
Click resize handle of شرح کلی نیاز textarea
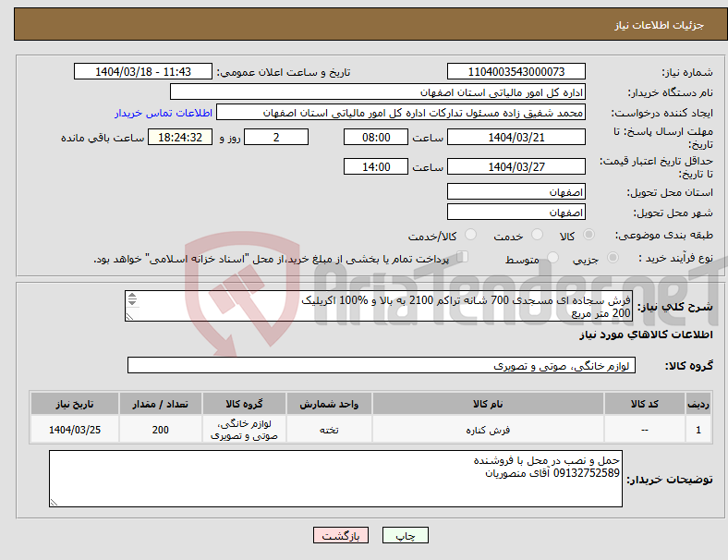[129, 317]
